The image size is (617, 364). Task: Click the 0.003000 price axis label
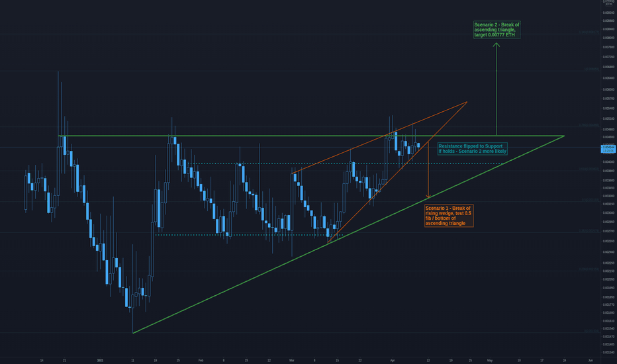click(608, 212)
